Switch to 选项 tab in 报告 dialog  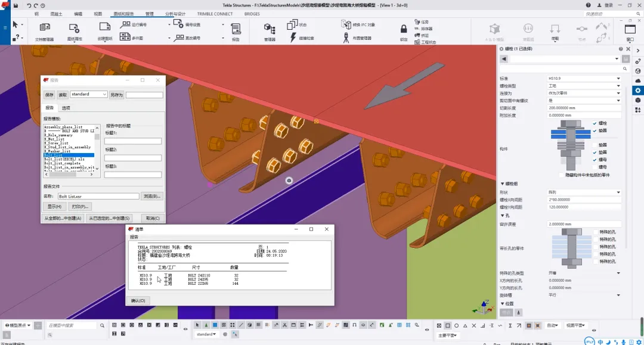click(66, 108)
